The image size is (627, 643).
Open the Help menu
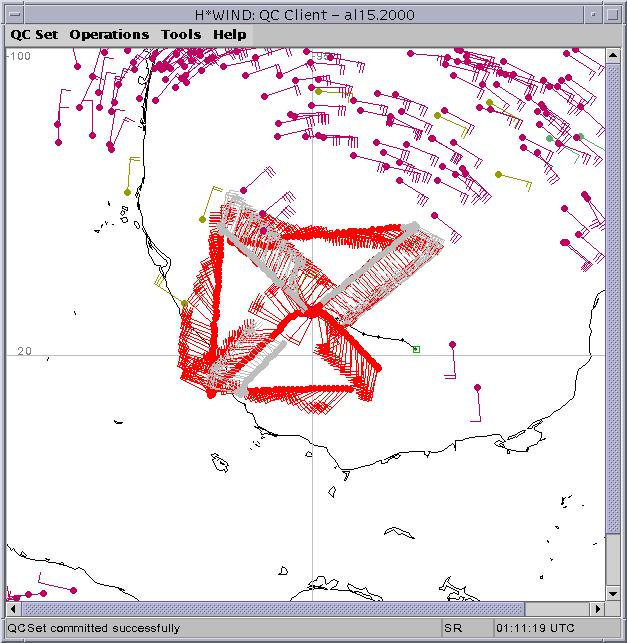[x=229, y=34]
